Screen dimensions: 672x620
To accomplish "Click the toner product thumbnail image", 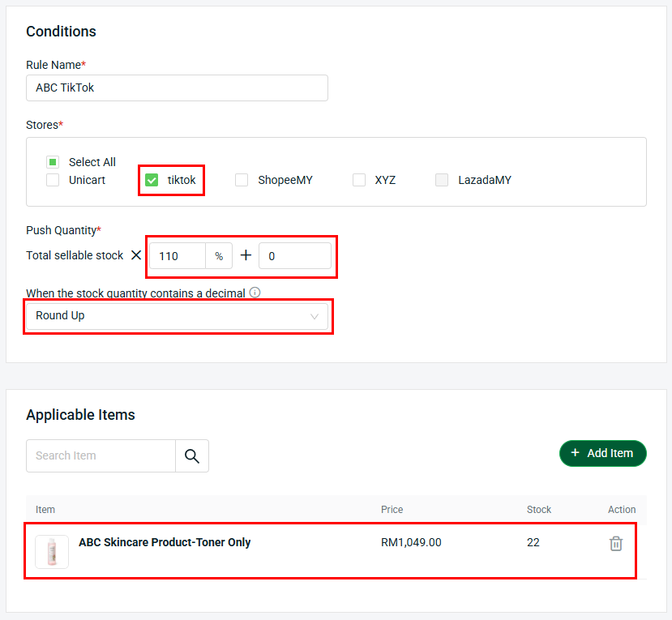I will coord(52,552).
